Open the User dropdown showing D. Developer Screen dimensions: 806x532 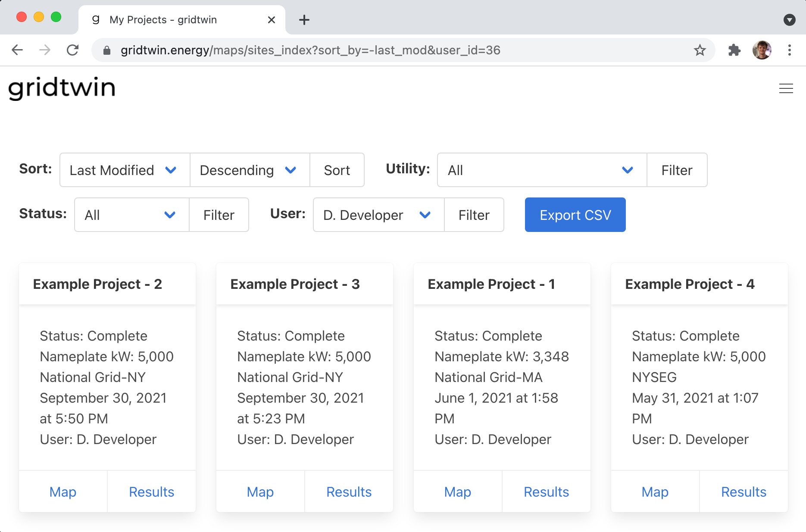point(378,215)
